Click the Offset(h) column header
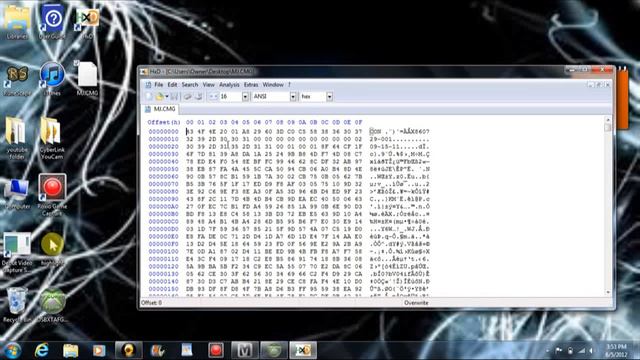The height and width of the screenshot is (360, 640). [164, 122]
